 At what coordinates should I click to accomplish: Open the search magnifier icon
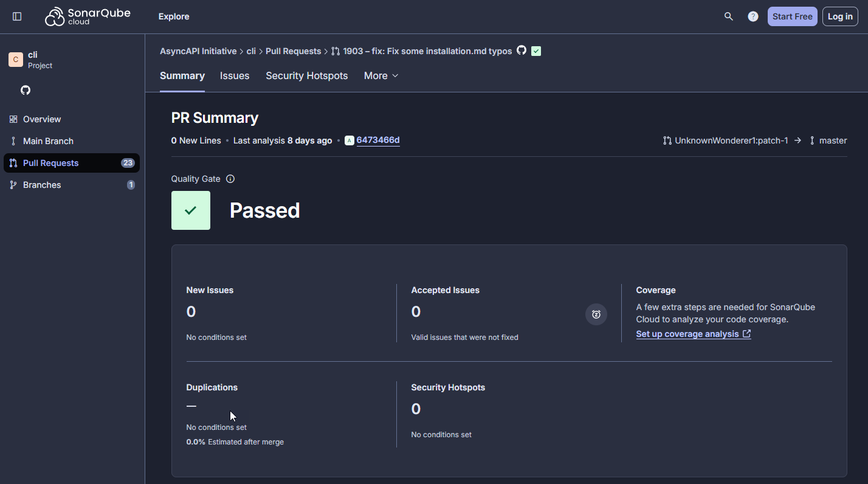click(x=728, y=16)
